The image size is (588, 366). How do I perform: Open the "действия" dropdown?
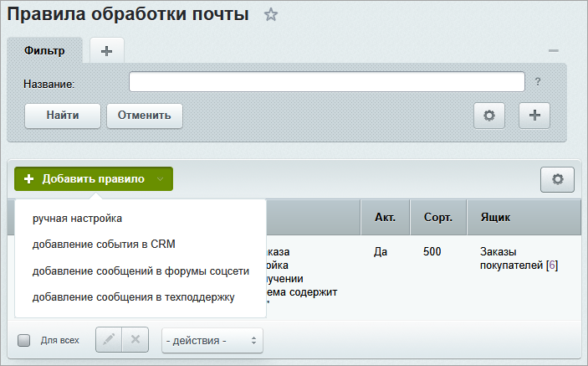[x=212, y=340]
